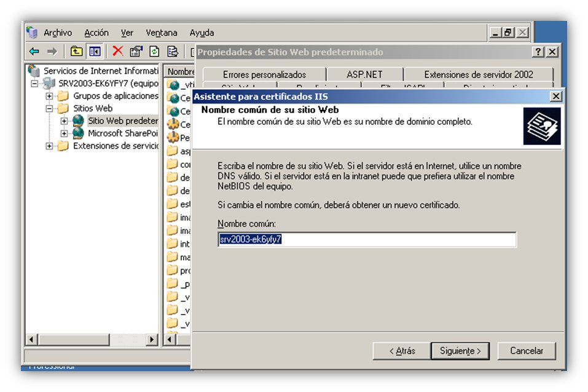Screen dimensions: 588x392
Task: Switch to the Errores personalizados tab
Action: [x=264, y=74]
